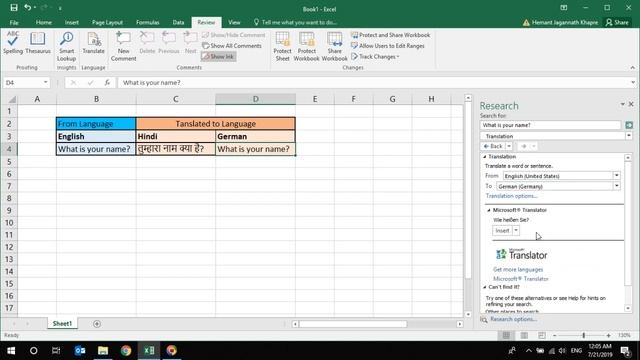The width and height of the screenshot is (640, 360).
Task: Open Translation options link
Action: [x=511, y=196]
